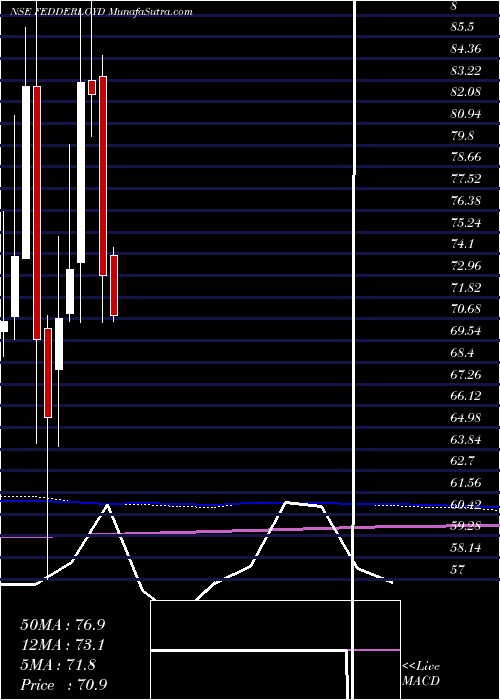
Task: Click the 67.26 price axis label
Action: pyautogui.click(x=466, y=375)
